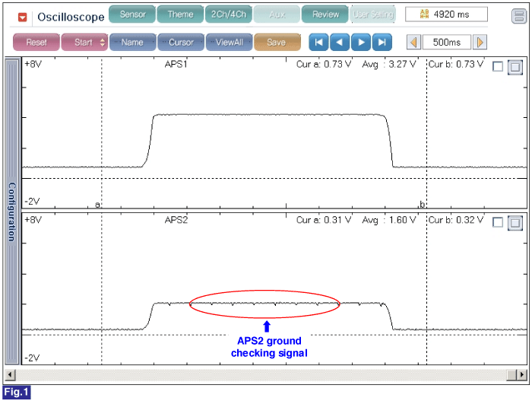Click cursor a marker label in APS1
This screenshot has width=532, height=401.
pyautogui.click(x=98, y=205)
